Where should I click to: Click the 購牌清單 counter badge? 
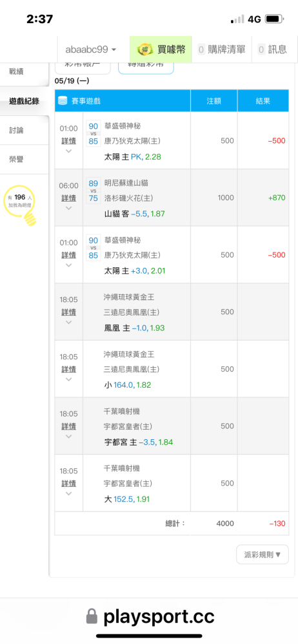click(201, 50)
